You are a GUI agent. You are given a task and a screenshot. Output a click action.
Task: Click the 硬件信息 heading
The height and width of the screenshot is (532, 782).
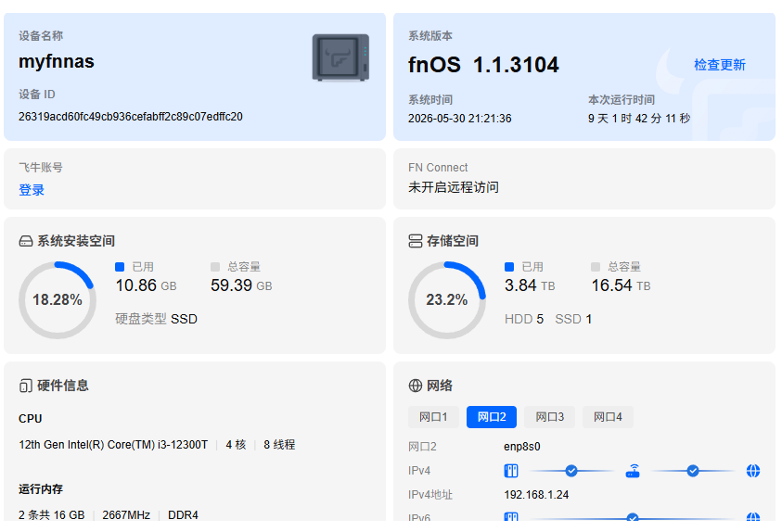pyautogui.click(x=63, y=386)
